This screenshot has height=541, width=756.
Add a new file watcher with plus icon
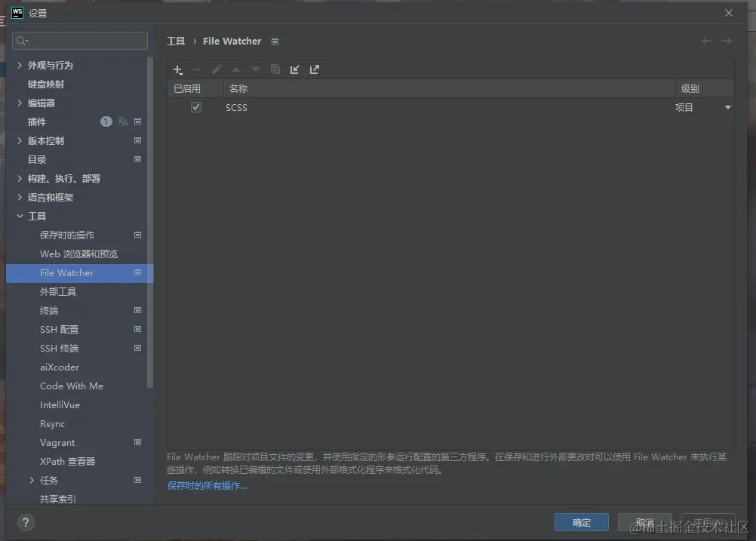pos(178,70)
